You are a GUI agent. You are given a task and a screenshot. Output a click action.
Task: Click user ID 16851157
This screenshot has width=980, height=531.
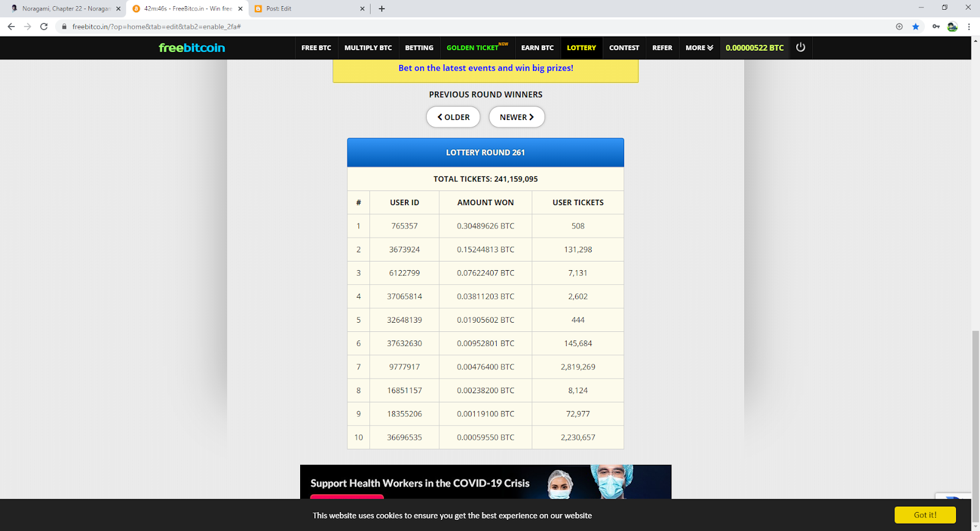[x=404, y=390]
